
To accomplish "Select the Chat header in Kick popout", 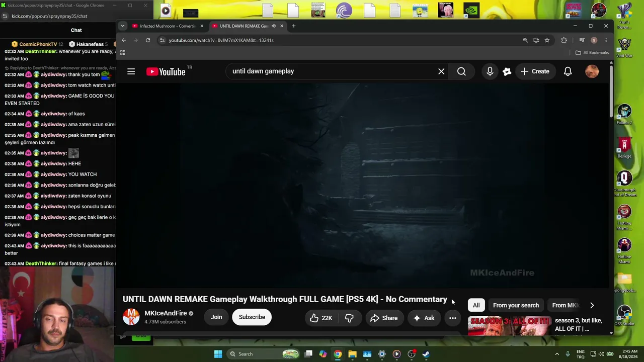I will 76,30.
